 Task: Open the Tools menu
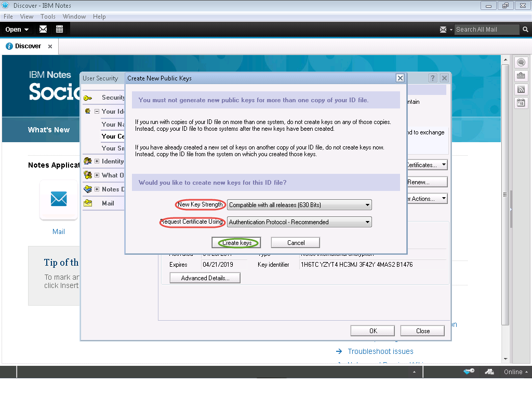pos(48,17)
